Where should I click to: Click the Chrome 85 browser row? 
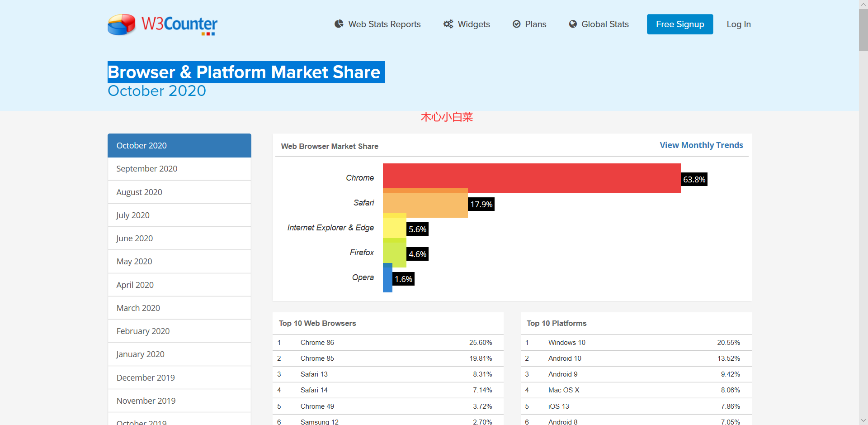coord(388,358)
